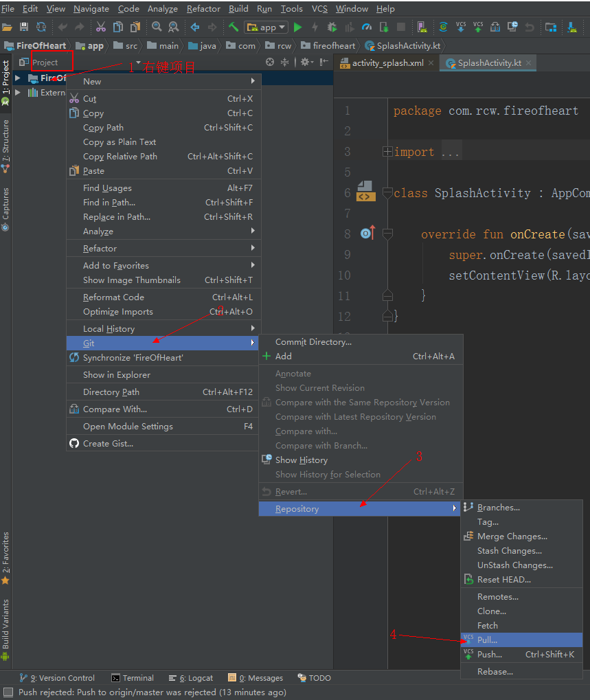Choose Branches... in Repository submenu
This screenshot has width=590, height=700.
pos(522,507)
